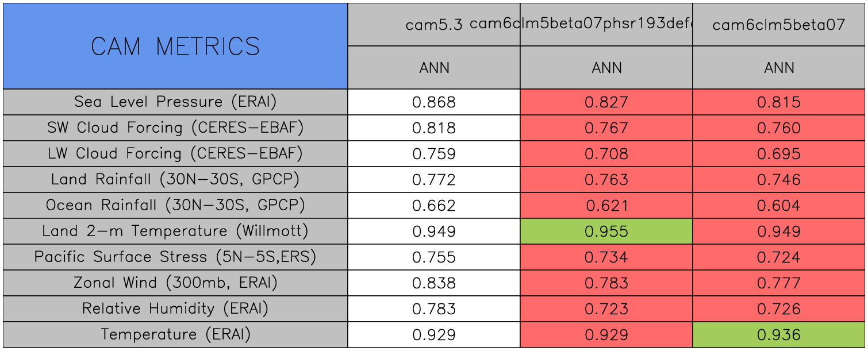Screen dimensions: 868x351
Task: Click the green cell showing 0.936
Action: point(779,335)
